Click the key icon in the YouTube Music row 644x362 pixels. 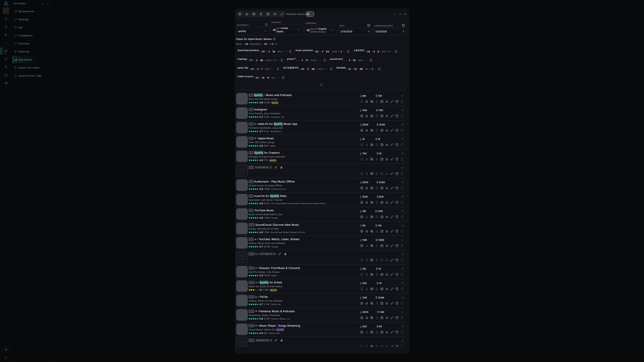[x=392, y=217]
